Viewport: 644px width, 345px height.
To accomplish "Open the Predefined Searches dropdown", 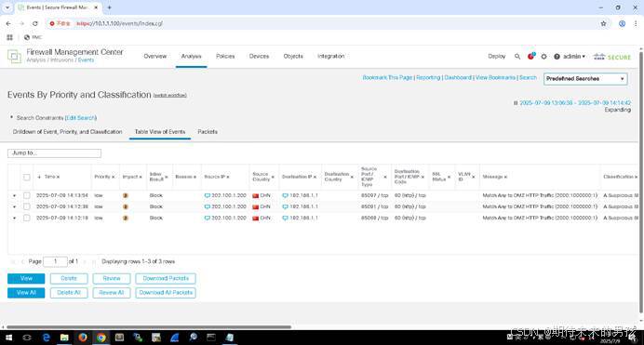I will coord(585,79).
